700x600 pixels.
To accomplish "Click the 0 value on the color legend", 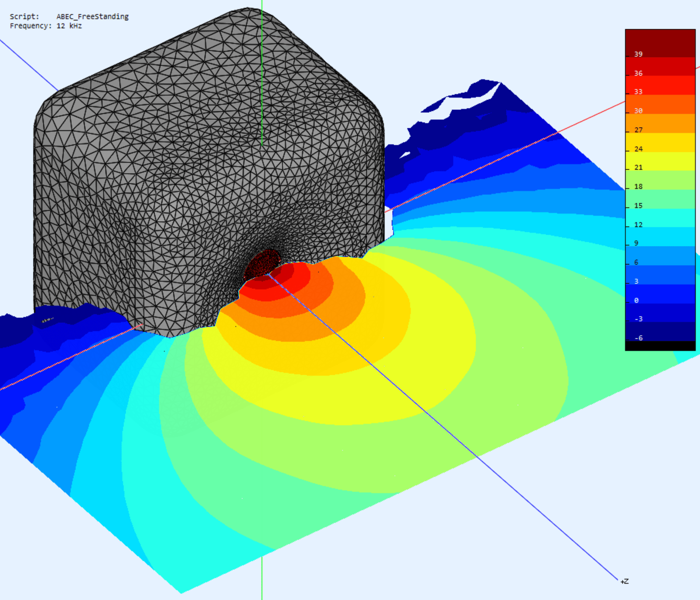I will click(x=636, y=300).
